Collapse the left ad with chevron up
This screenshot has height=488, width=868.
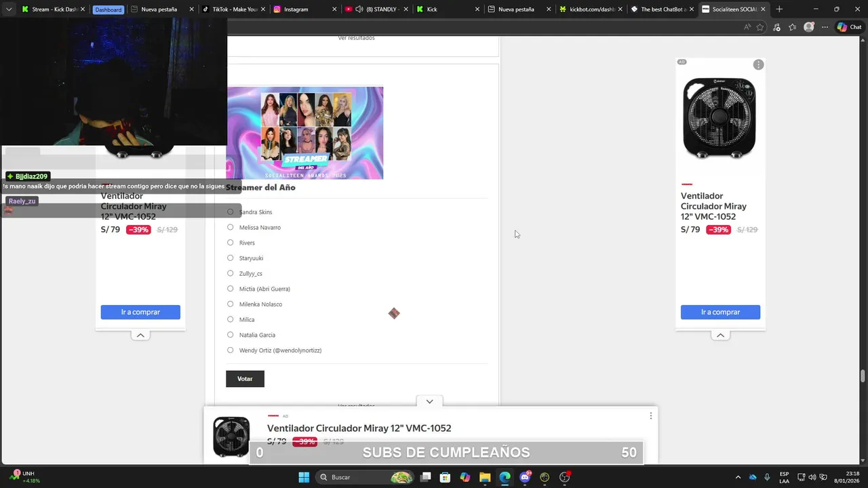(140, 335)
